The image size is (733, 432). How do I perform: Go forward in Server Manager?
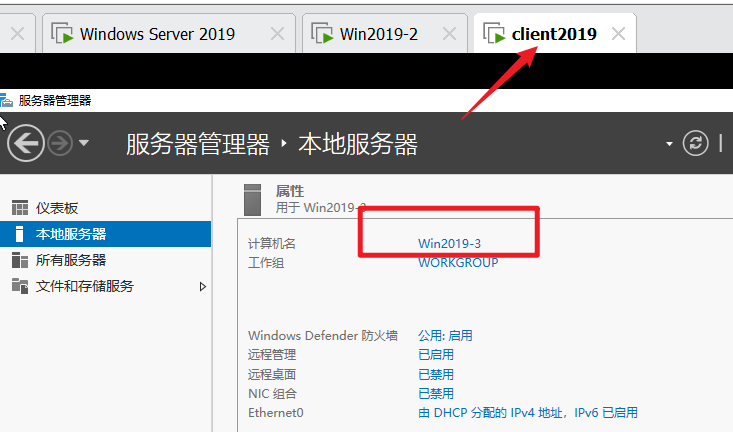click(x=60, y=143)
